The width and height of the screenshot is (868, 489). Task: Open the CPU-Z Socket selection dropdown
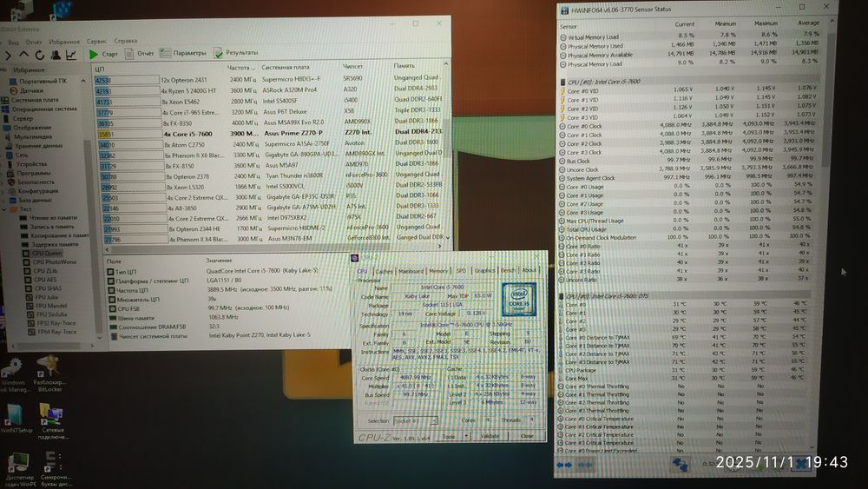(415, 421)
